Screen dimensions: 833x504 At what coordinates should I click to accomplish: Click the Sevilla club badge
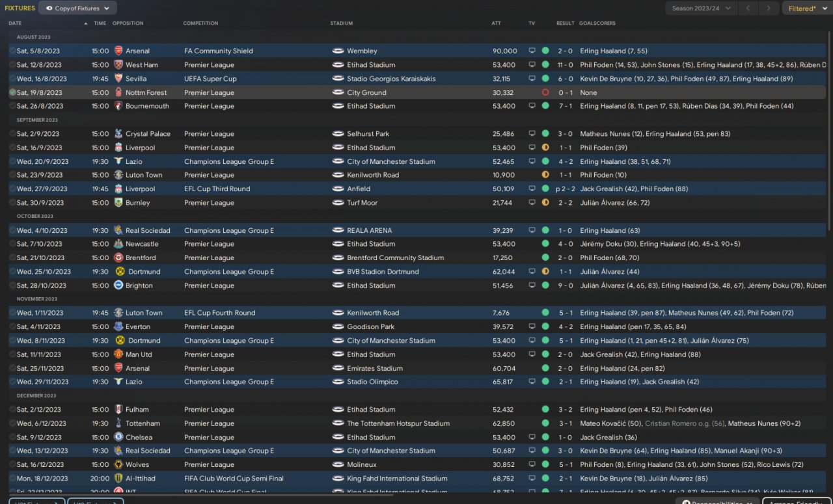(118, 79)
